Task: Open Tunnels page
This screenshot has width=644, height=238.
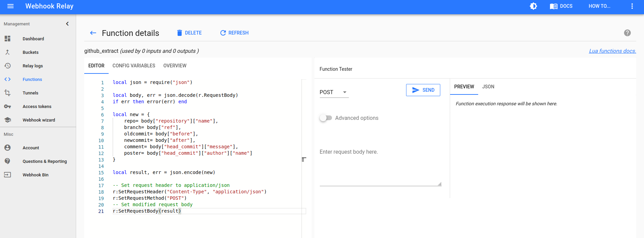Action: point(30,93)
